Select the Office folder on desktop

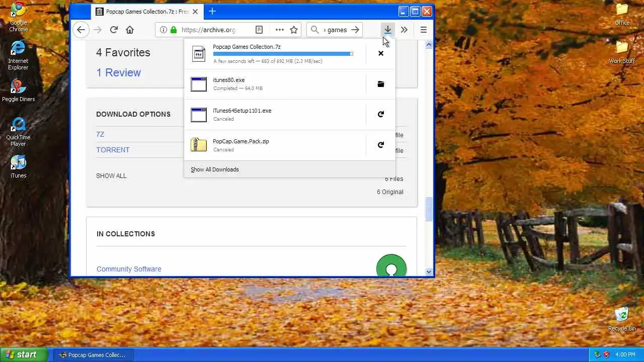tap(622, 14)
